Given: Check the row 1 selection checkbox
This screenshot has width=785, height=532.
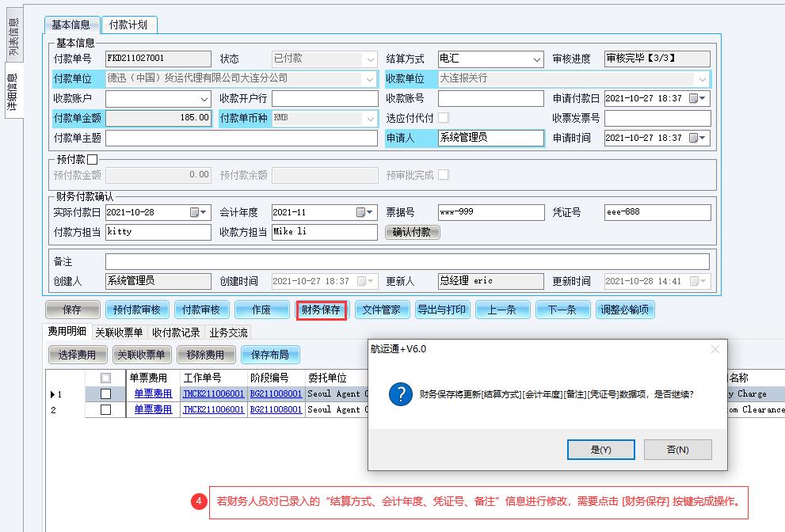Looking at the screenshot, I should 105,394.
